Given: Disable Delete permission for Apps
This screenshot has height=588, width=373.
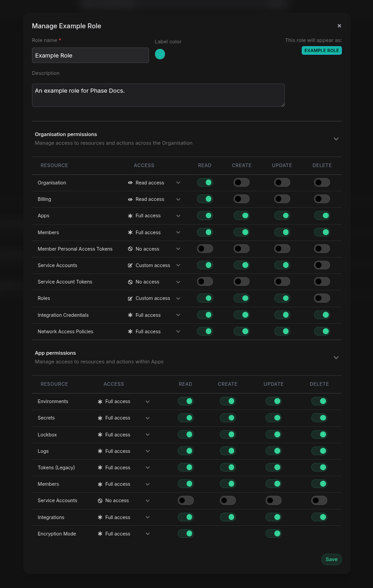Looking at the screenshot, I should click(x=322, y=215).
